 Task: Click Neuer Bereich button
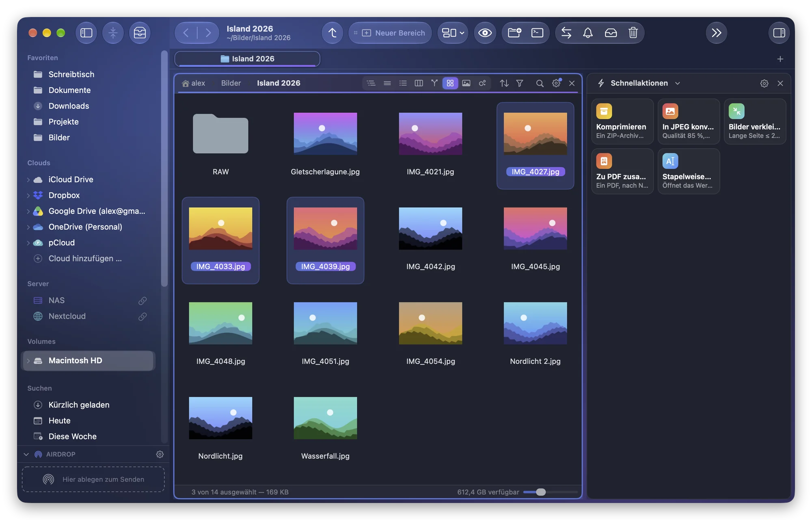[x=390, y=33]
